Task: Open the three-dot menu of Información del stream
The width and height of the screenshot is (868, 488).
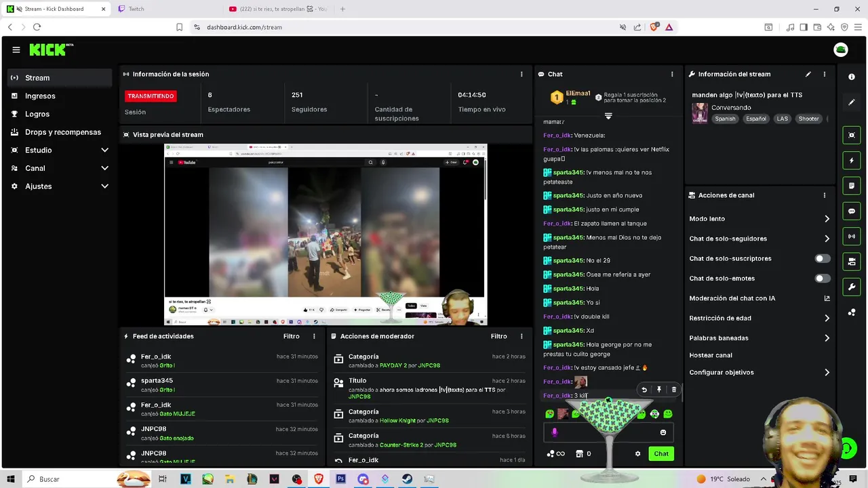Action: [825, 74]
